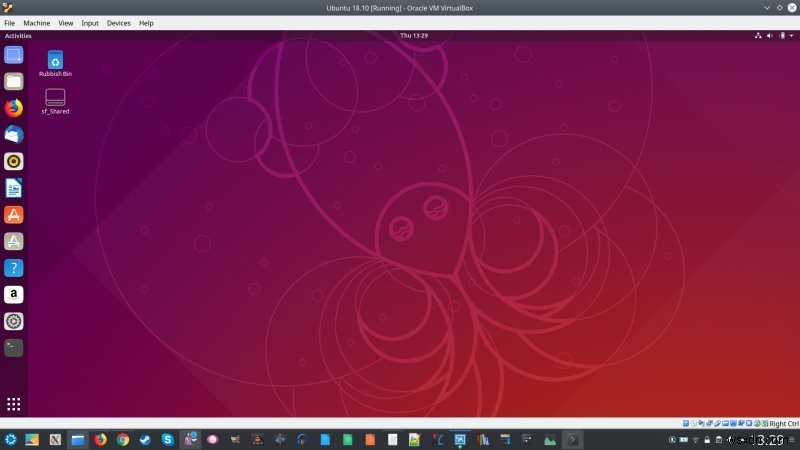
Task: Open LibreOffice Writer in the Ubuntu dock
Action: [14, 188]
